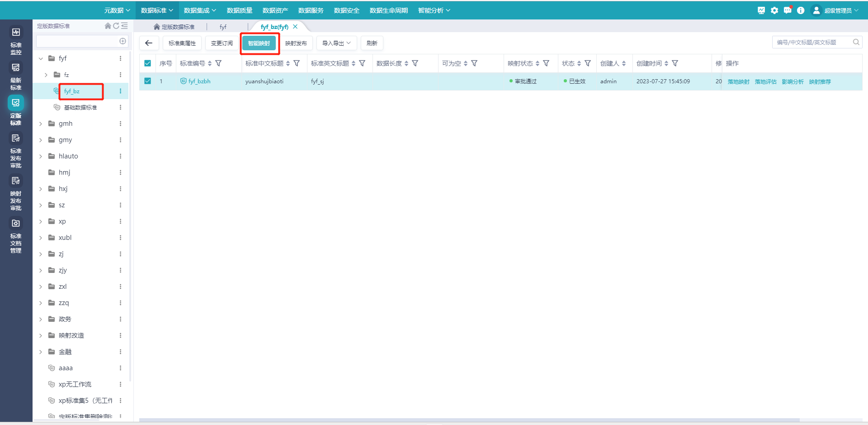This screenshot has height=425, width=868.
Task: Open the 数据集成 top menu
Action: tap(200, 10)
